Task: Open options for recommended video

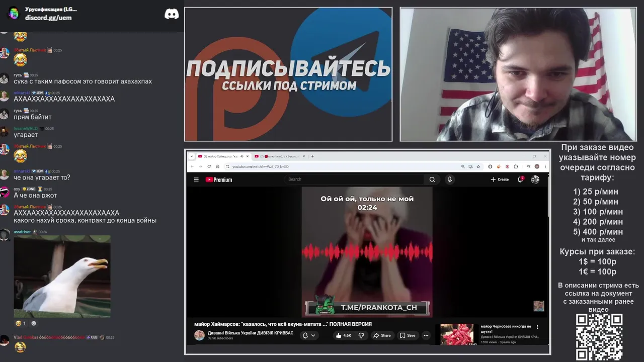Action: [x=537, y=327]
